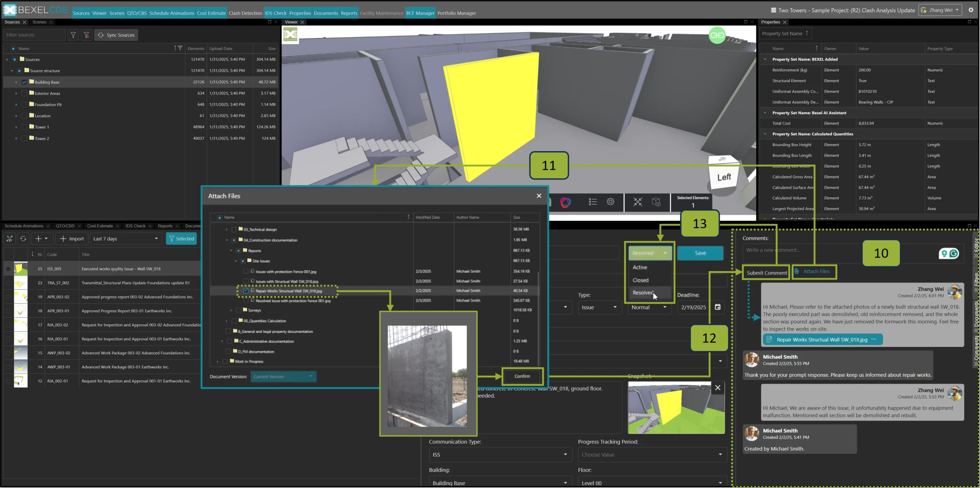Check the 03_Technical design folder checkbox
This screenshot has height=488, width=980.
point(234,229)
